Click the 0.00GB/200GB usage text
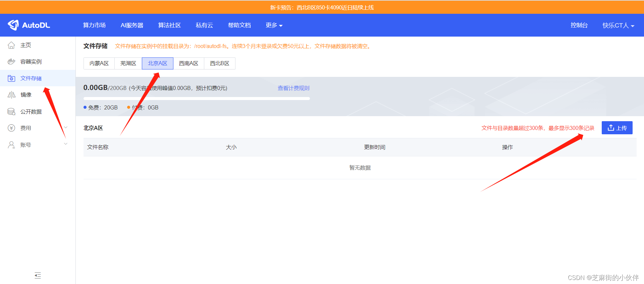The image size is (644, 284). 105,88
